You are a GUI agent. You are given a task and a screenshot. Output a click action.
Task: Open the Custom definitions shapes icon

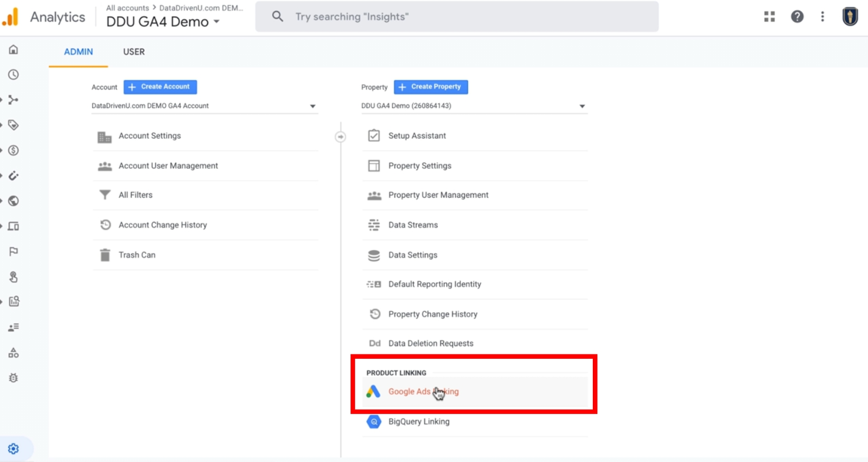point(14,353)
